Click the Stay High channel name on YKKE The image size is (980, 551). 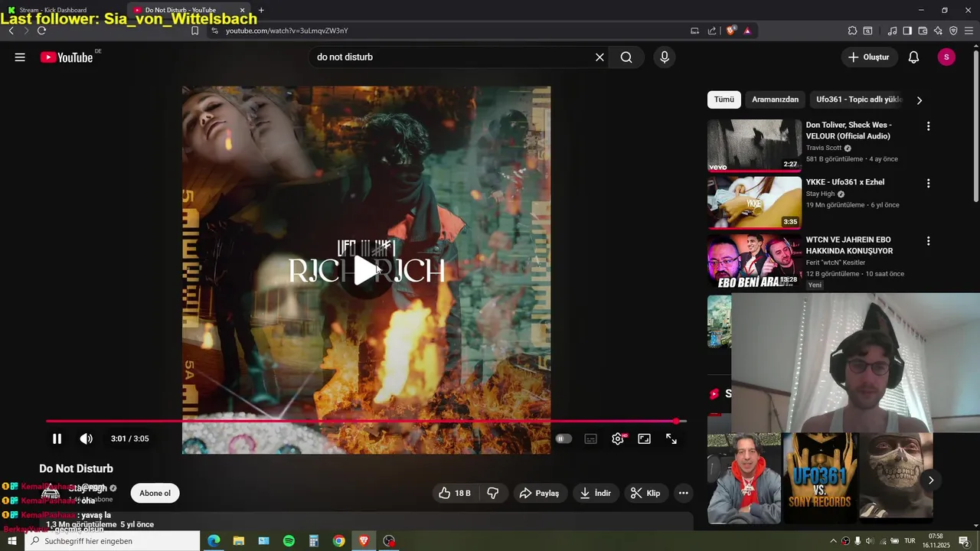click(820, 194)
